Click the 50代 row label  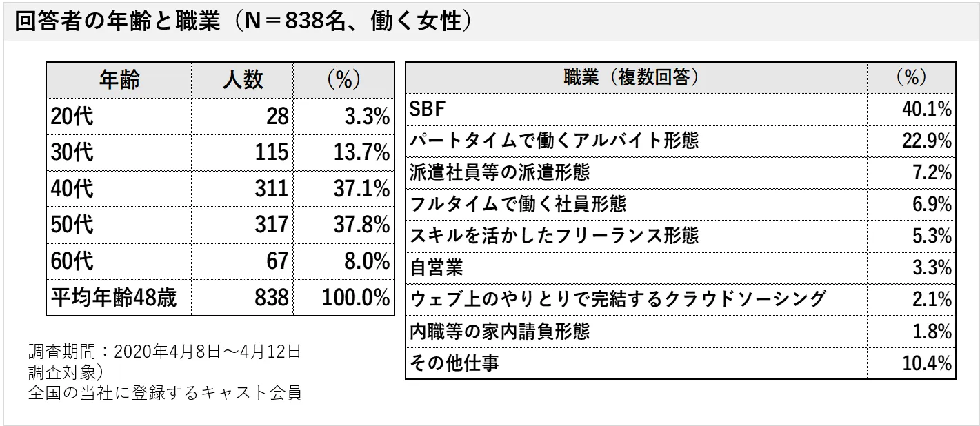[72, 225]
